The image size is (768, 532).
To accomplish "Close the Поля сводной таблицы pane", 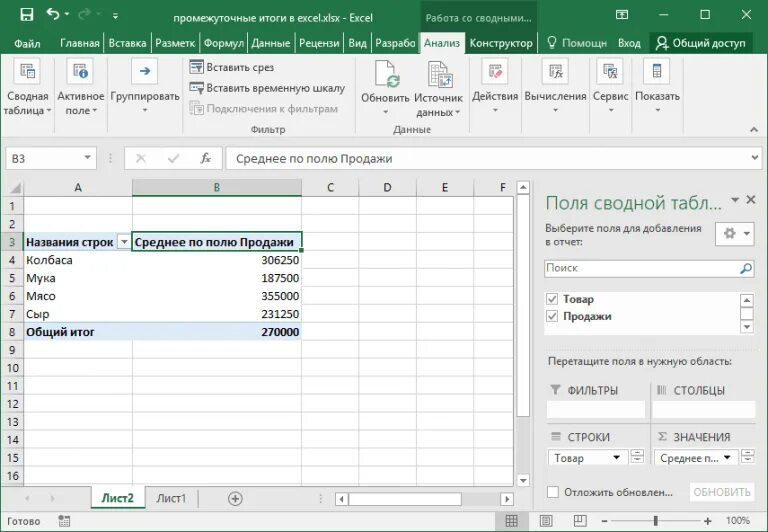I will pyautogui.click(x=750, y=199).
